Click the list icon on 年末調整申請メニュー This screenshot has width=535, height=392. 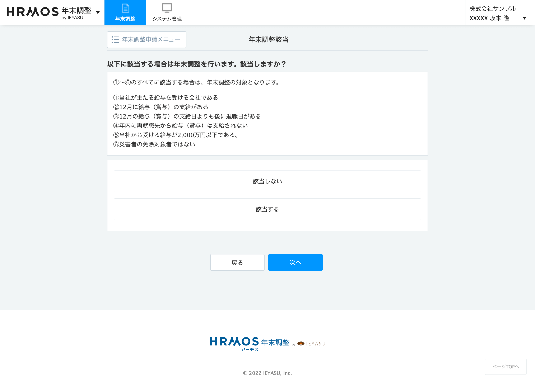pyautogui.click(x=115, y=39)
